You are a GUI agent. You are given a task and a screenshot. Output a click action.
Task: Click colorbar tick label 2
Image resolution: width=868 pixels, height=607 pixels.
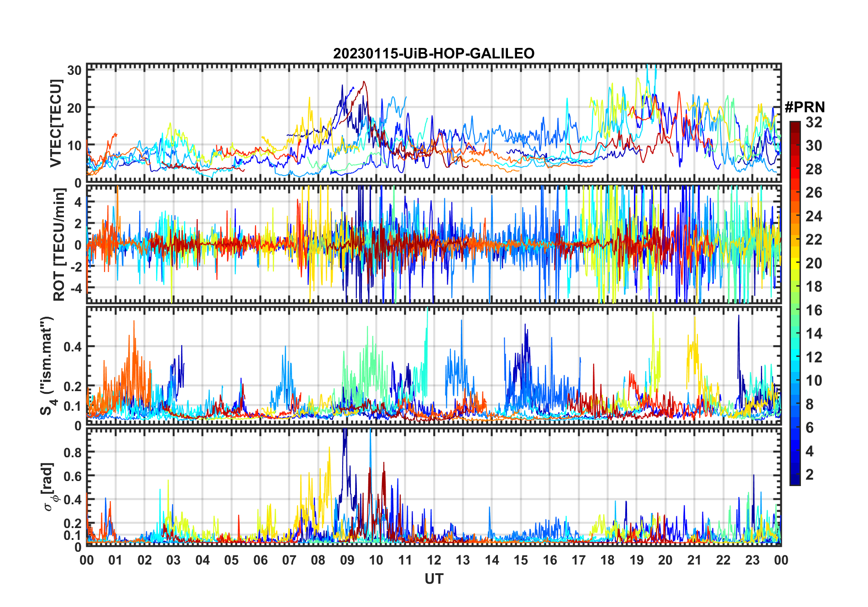coord(810,475)
